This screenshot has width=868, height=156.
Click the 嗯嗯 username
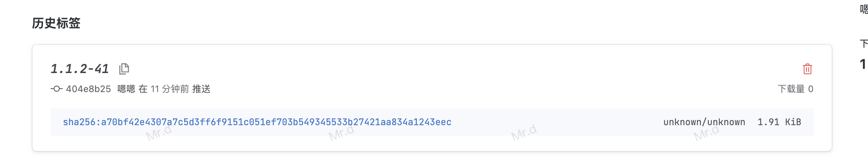tap(126, 89)
